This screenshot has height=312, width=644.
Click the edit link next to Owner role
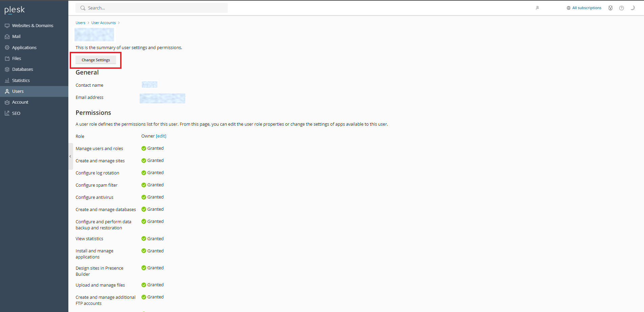pos(161,136)
